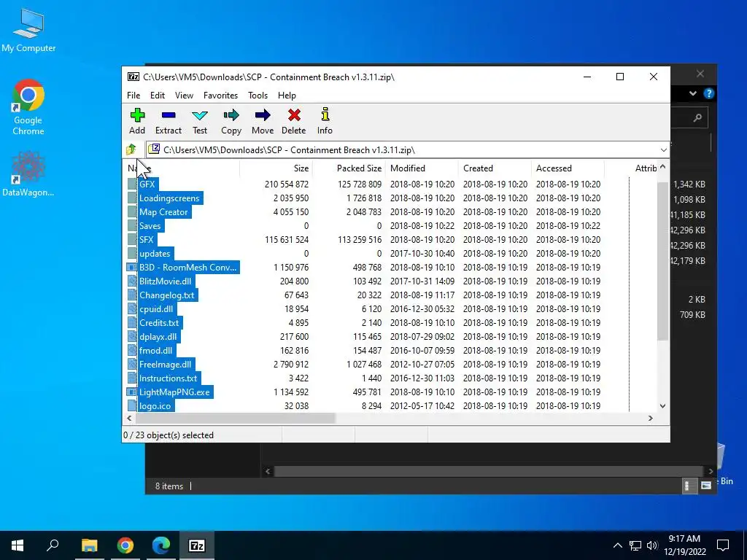Image resolution: width=747 pixels, height=560 pixels.
Task: Click the 7-Zip taskbar icon
Action: tap(197, 545)
